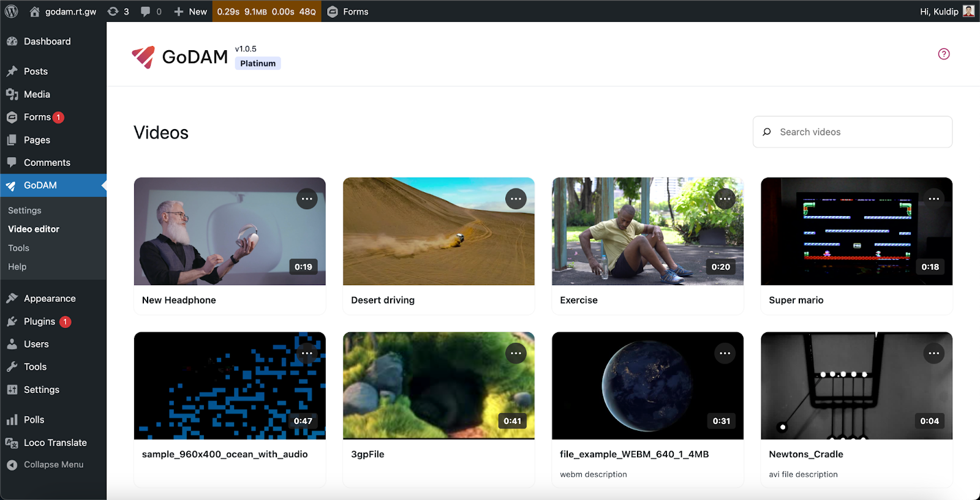
Task: Click the Forms icon in admin bar
Action: (333, 12)
